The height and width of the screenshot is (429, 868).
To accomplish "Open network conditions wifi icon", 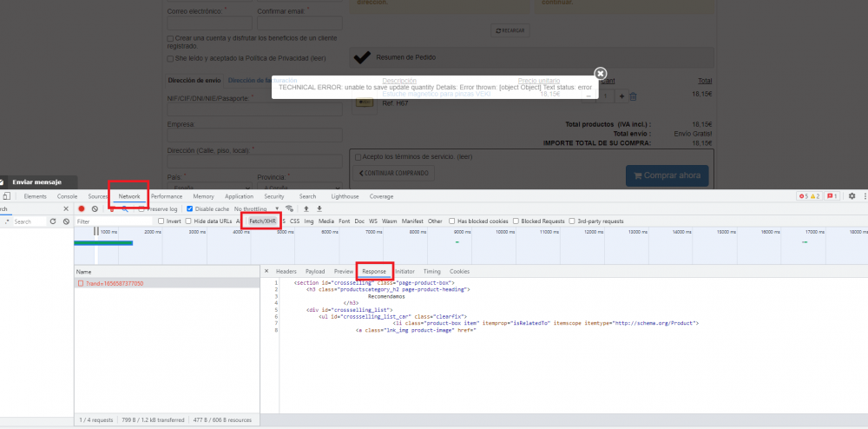I will [x=289, y=209].
